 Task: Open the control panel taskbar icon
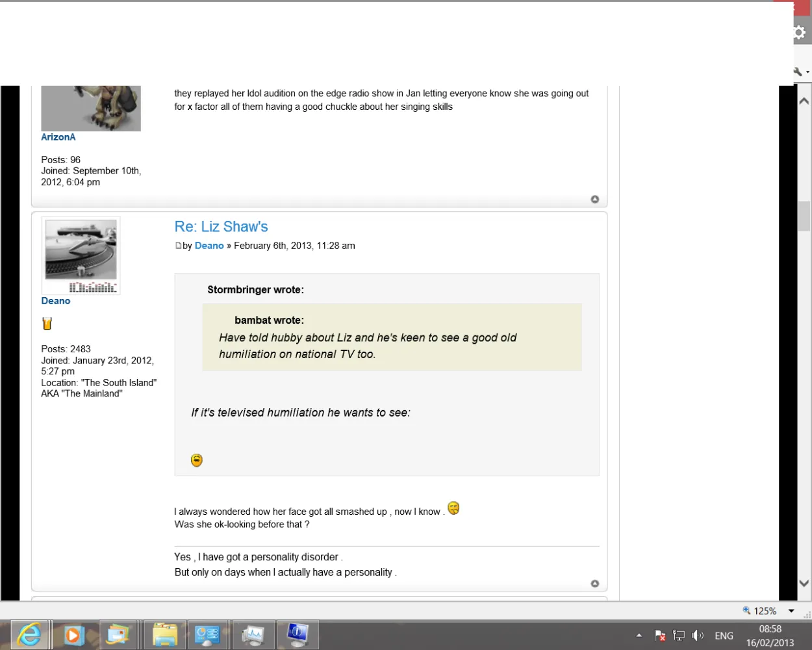[x=207, y=635]
